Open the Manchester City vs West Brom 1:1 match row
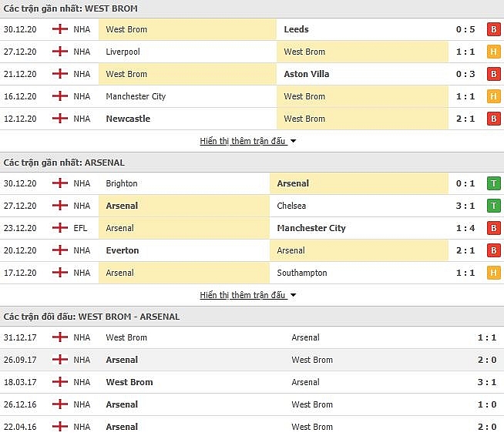 (x=252, y=96)
